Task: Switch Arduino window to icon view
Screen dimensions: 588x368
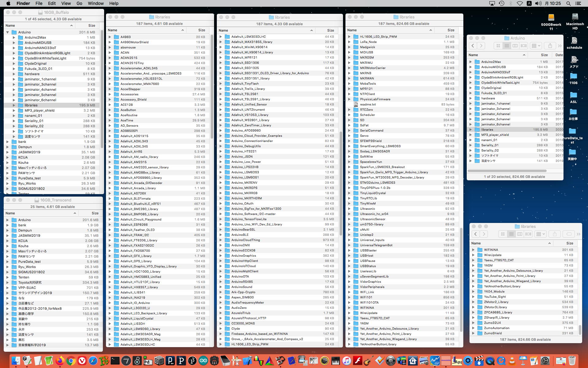Action: coord(498,46)
